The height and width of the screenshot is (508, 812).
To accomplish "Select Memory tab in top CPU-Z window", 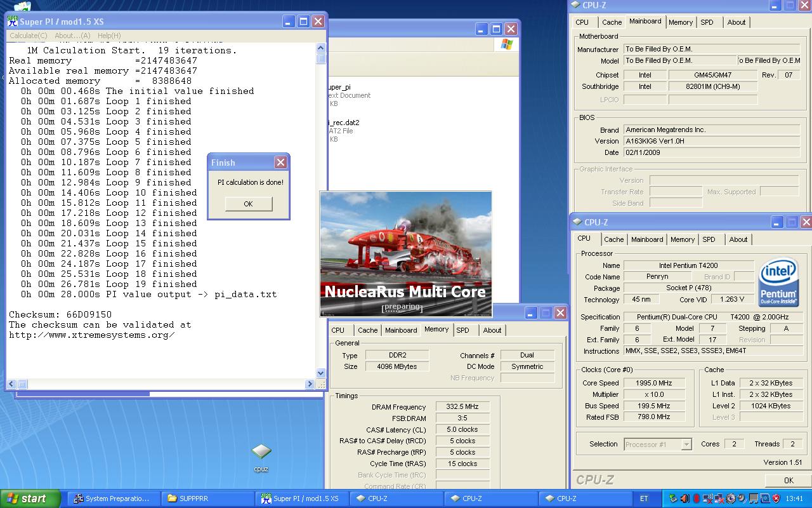I will [x=681, y=22].
